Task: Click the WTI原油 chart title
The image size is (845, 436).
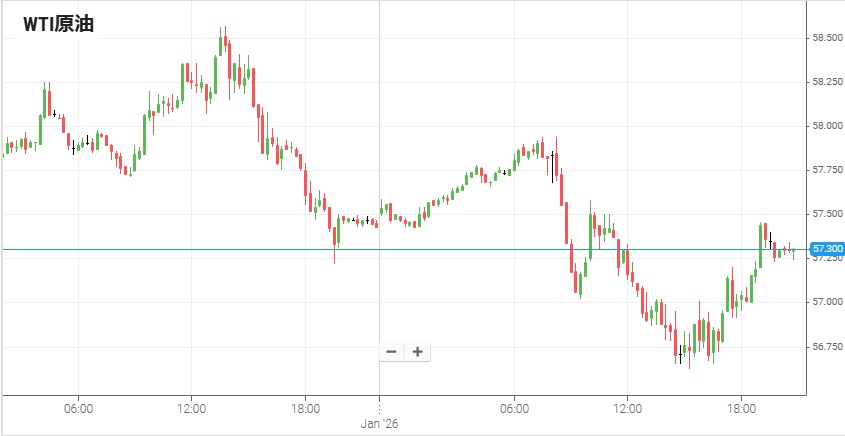Action: 59,24
